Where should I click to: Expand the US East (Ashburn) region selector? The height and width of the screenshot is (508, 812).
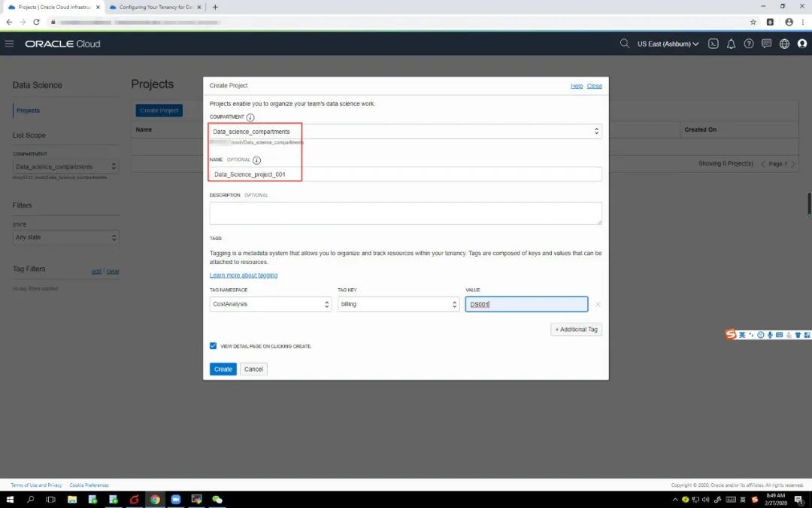668,44
